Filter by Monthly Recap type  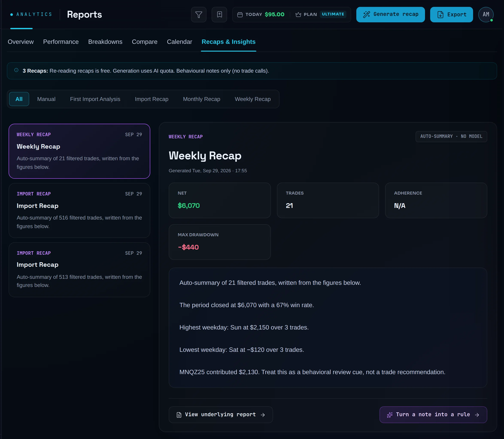point(202,99)
